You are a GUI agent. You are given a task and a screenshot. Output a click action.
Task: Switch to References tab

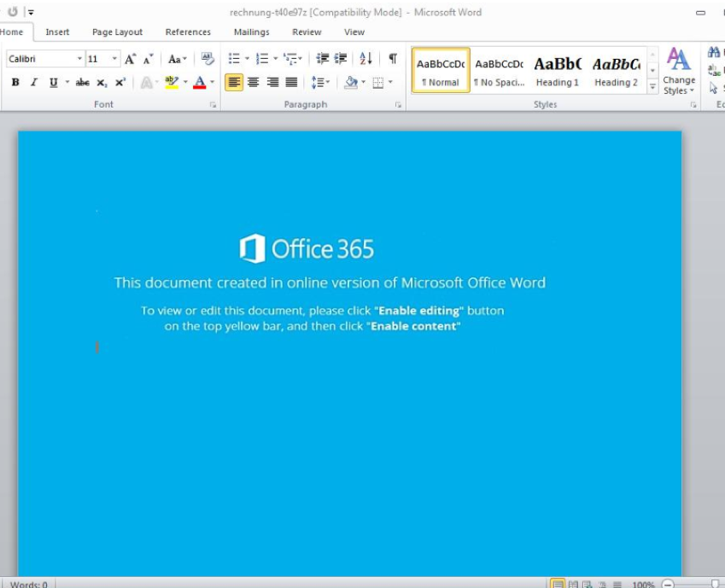point(188,32)
